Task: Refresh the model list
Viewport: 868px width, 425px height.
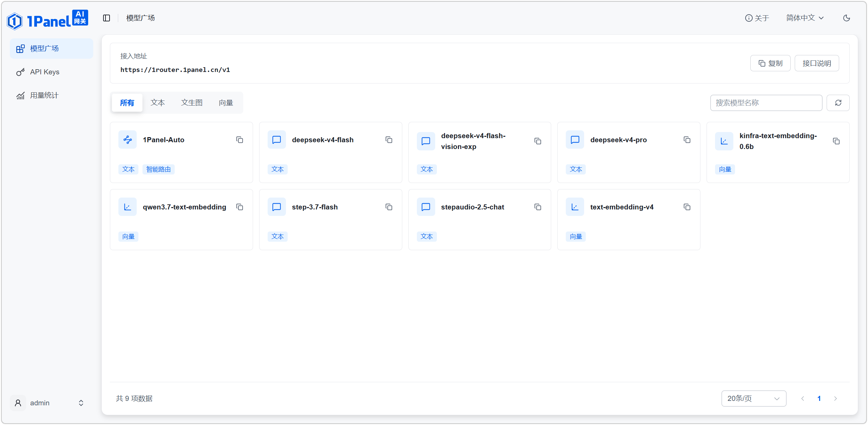Action: (838, 103)
